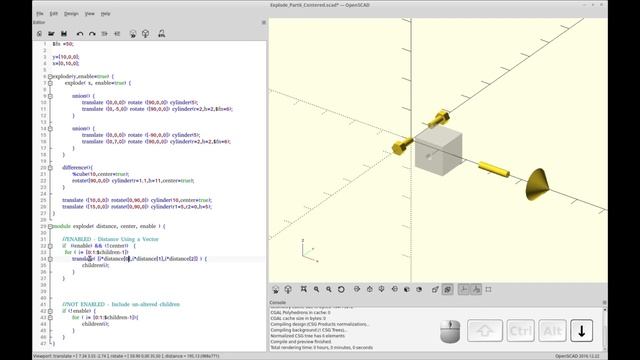This screenshot has width=640, height=360.
Task: Close the Console panel
Action: 604,302
